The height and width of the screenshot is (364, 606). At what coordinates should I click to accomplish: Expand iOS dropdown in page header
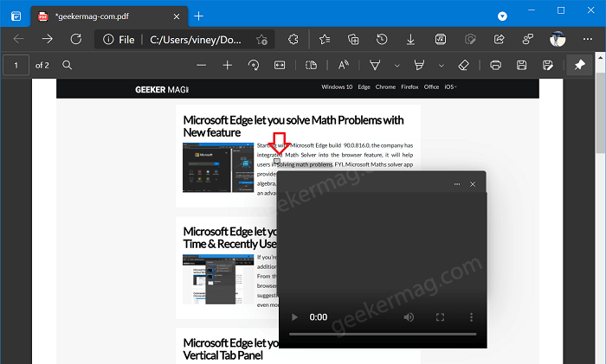(450, 87)
